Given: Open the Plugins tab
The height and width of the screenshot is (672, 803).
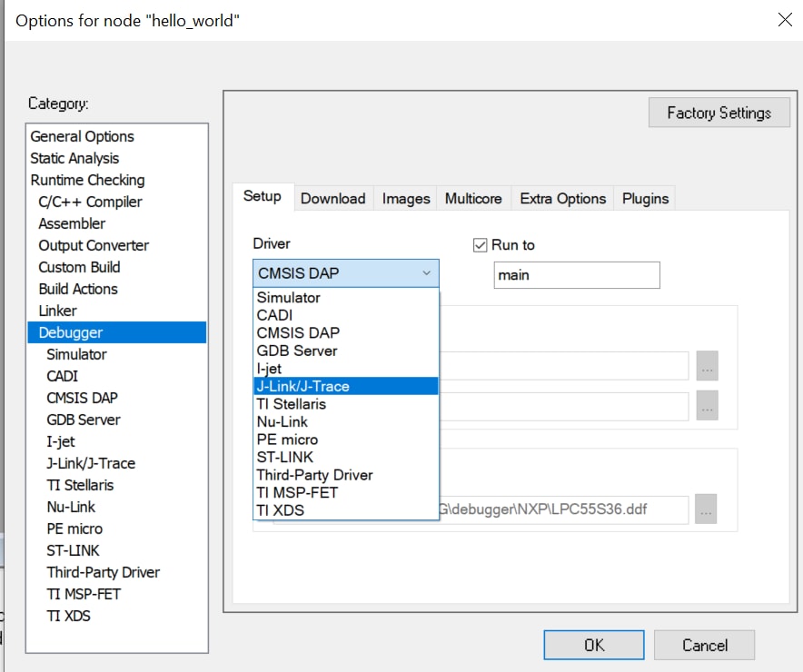Looking at the screenshot, I should (645, 199).
